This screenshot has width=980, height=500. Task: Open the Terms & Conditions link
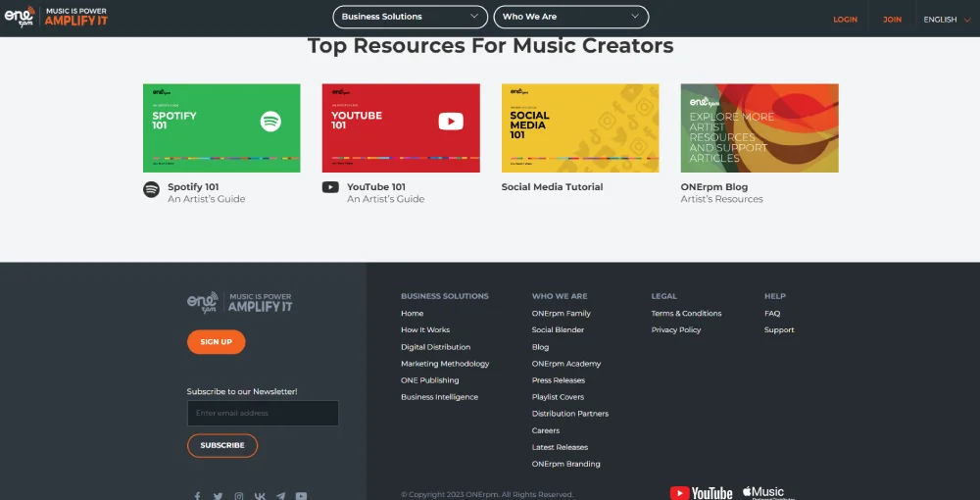coord(686,313)
